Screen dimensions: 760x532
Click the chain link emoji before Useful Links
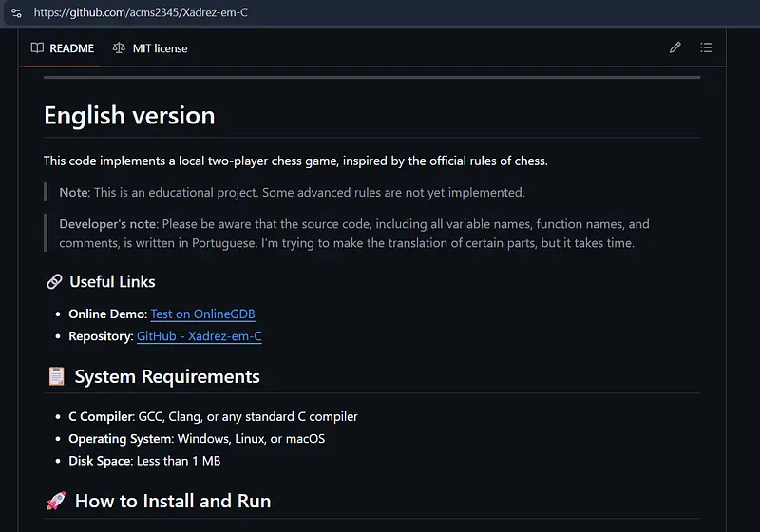pos(54,282)
